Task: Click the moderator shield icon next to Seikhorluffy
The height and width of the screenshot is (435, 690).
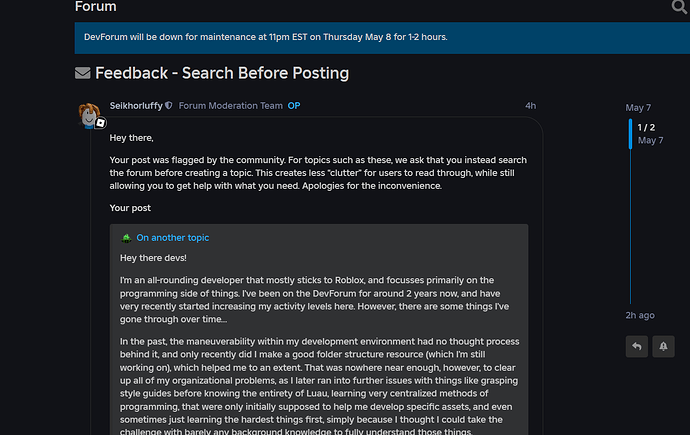Action: (x=169, y=106)
